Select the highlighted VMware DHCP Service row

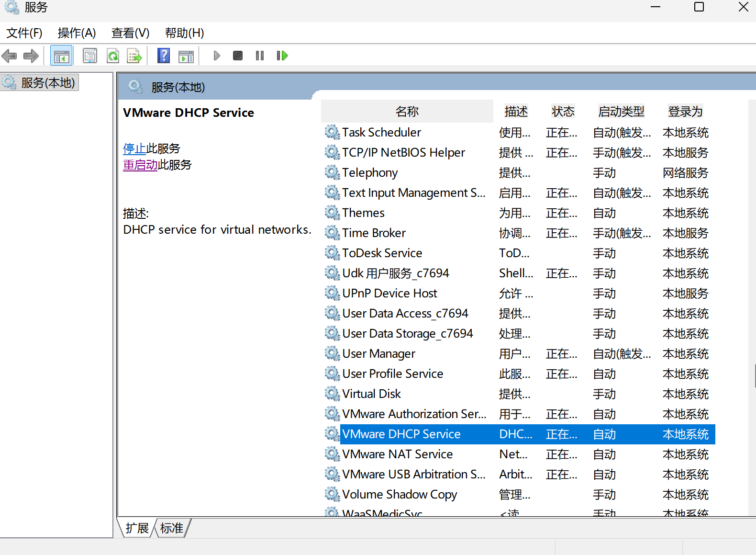coord(519,434)
